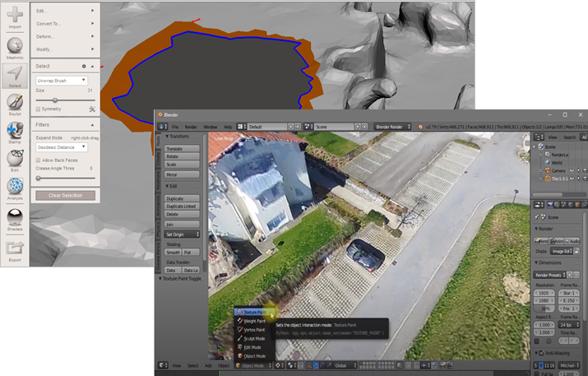This screenshot has width=588, height=376.
Task: Select the scale manipulator icon
Action: 329,365
